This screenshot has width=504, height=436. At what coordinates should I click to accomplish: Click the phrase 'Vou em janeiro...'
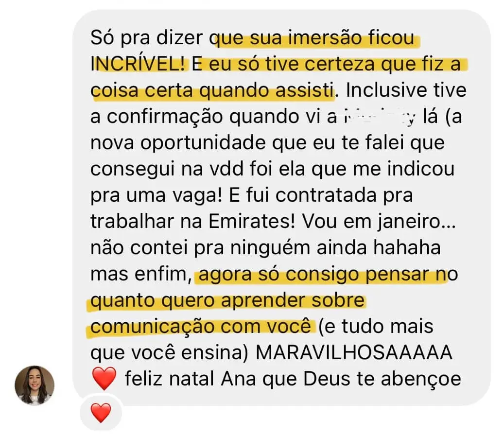pos(379,222)
